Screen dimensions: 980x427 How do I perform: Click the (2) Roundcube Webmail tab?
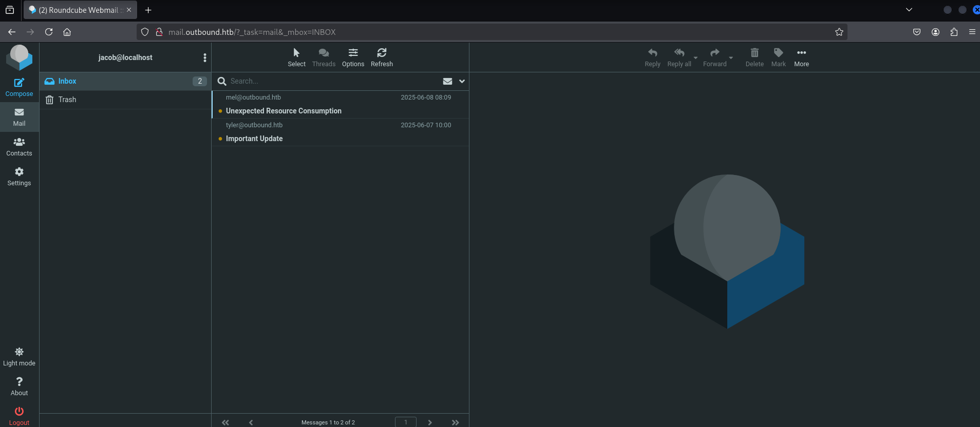pyautogui.click(x=80, y=10)
